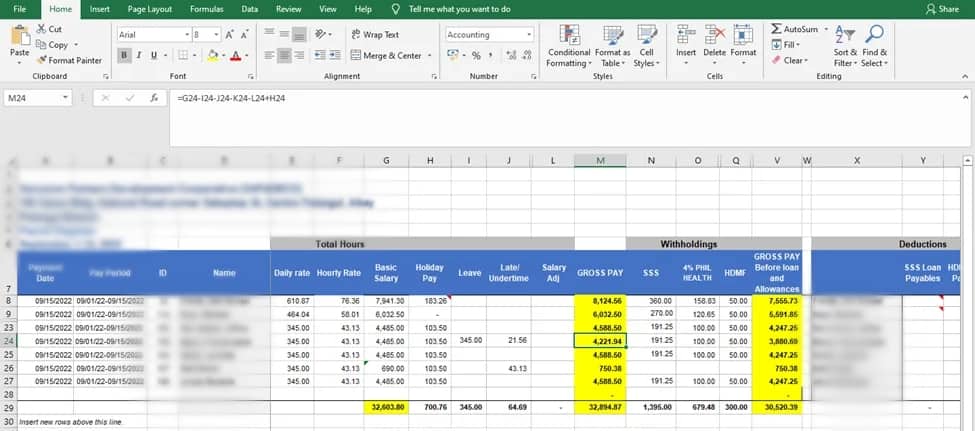
Task: Open the Name Box dropdown arrow
Action: pyautogui.click(x=66, y=98)
